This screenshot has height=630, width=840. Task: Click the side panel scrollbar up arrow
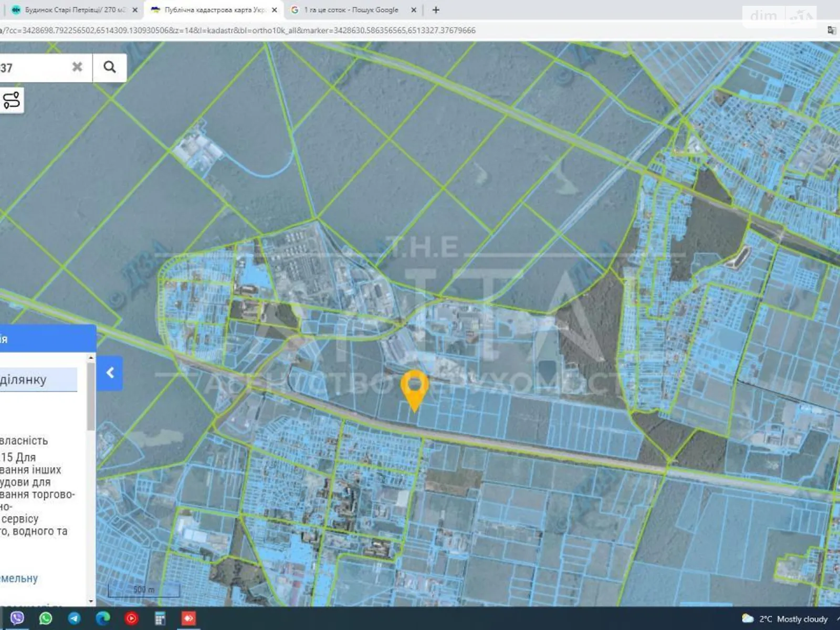[x=91, y=357]
